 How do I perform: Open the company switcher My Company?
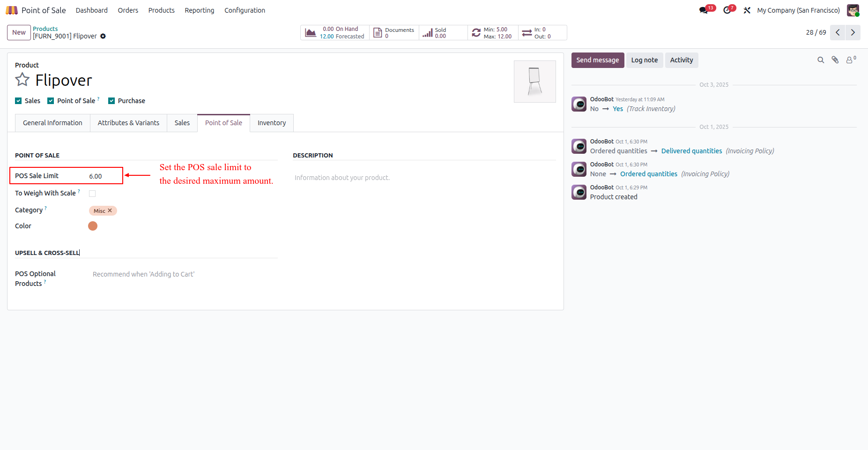click(x=798, y=10)
